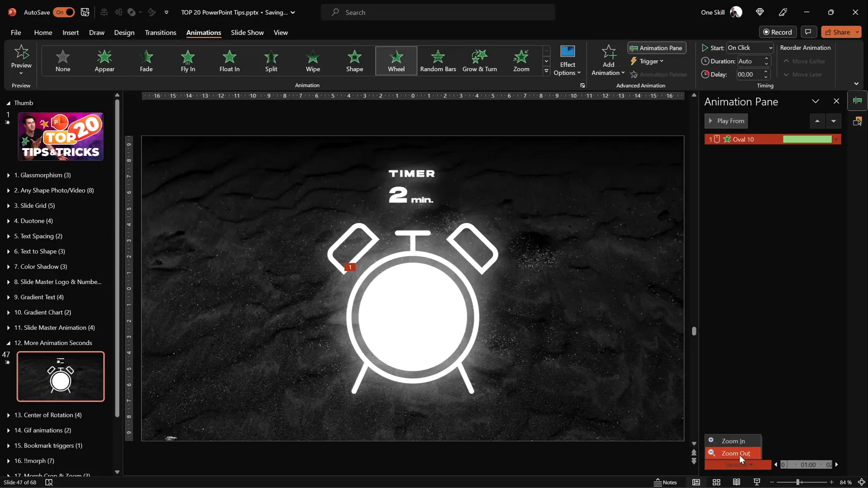Increase Duration with up stepper
This screenshot has height=488, width=868.
pyautogui.click(x=766, y=58)
